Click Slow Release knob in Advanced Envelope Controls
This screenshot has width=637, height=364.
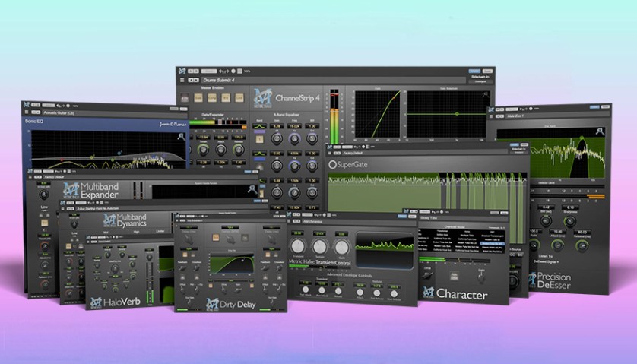394,293
